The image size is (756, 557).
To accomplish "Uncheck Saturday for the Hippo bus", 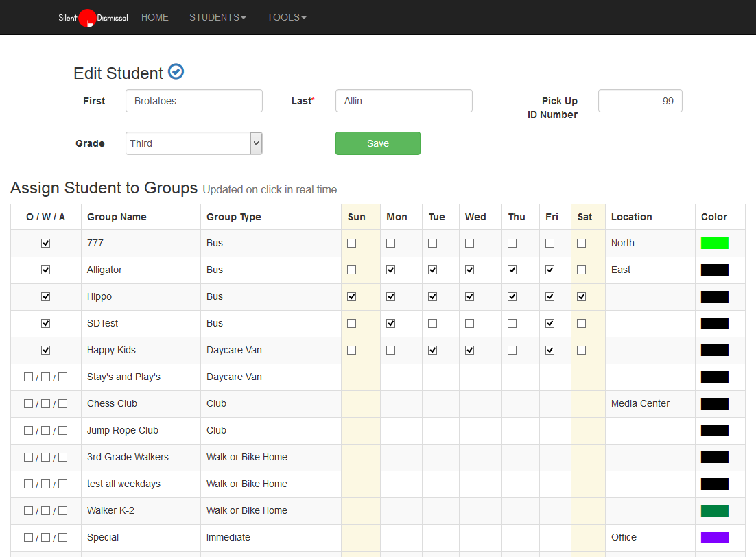I will pyautogui.click(x=582, y=296).
